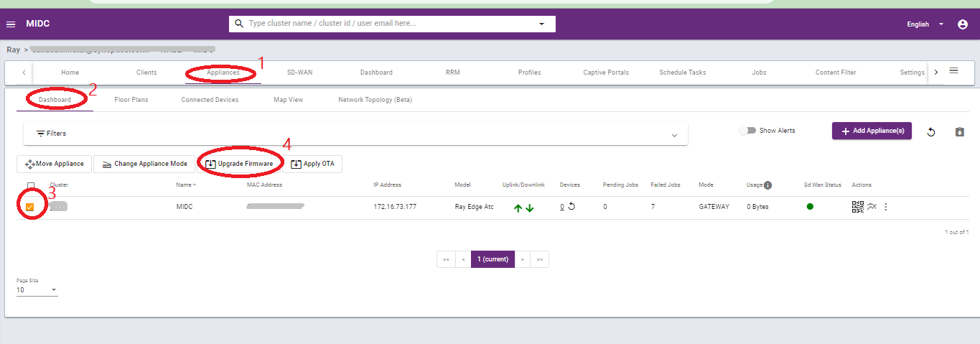Expand the Filters panel
The height and width of the screenshot is (344, 980).
(x=356, y=134)
